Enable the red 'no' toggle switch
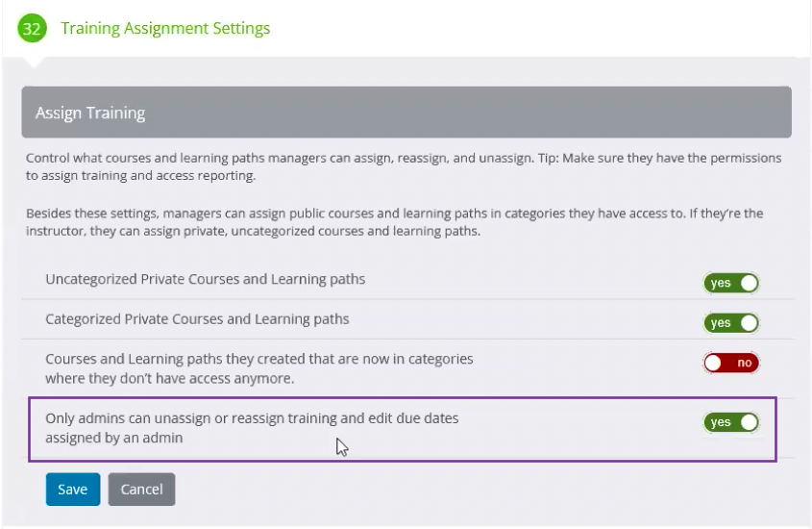 tap(731, 363)
